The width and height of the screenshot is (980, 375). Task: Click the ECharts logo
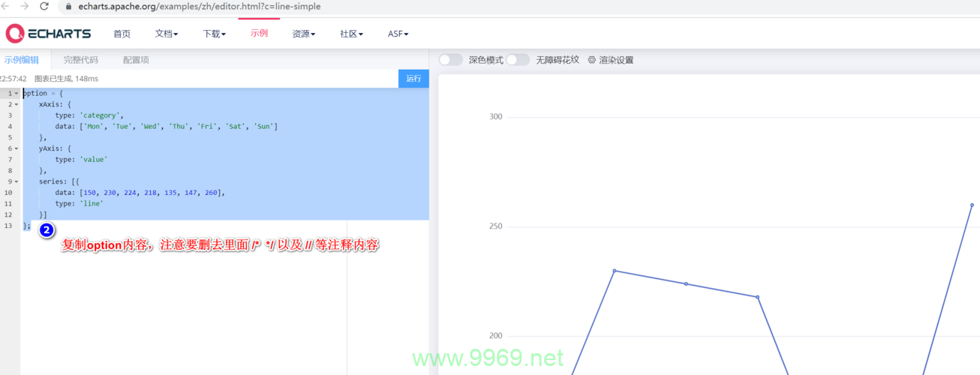(x=48, y=33)
